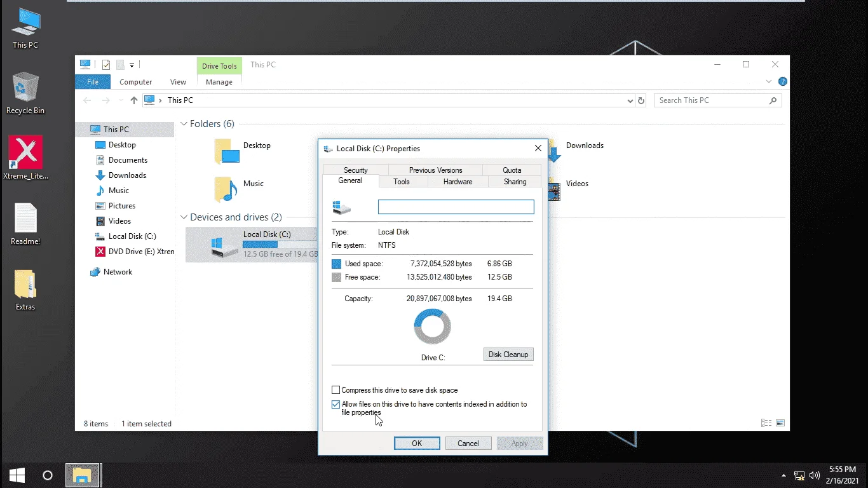Screen dimensions: 868x488
Task: Open the Computer ribbon tab
Action: pyautogui.click(x=136, y=82)
